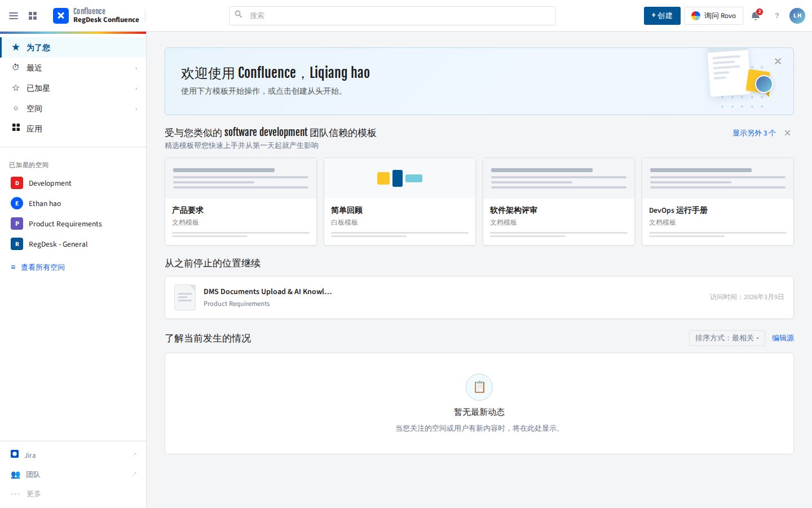Open the DevOps 运行手册 template card
This screenshot has width=812, height=508.
718,202
